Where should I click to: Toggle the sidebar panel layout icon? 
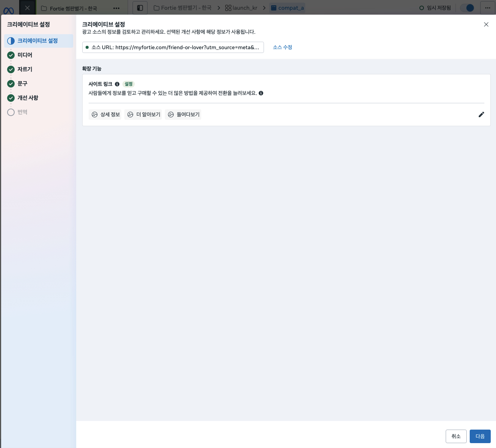tap(140, 8)
